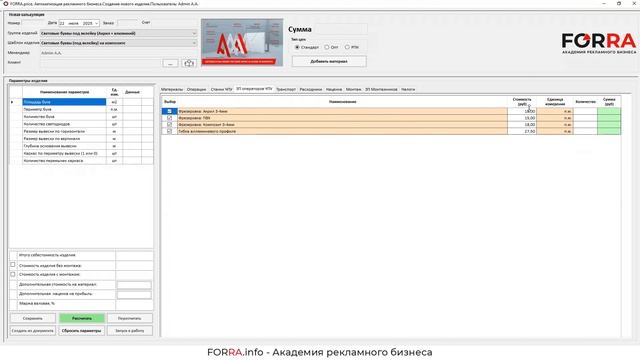The width and height of the screenshot is (640, 360).
Task: Click the Создать из документа button
Action: click(33, 331)
